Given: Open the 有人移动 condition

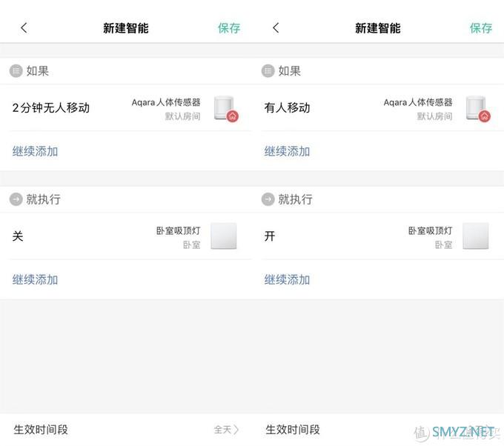Looking at the screenshot, I should pyautogui.click(x=288, y=108).
